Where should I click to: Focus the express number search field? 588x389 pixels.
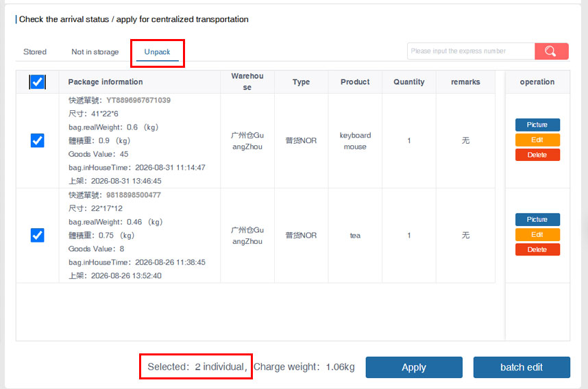[x=471, y=51]
